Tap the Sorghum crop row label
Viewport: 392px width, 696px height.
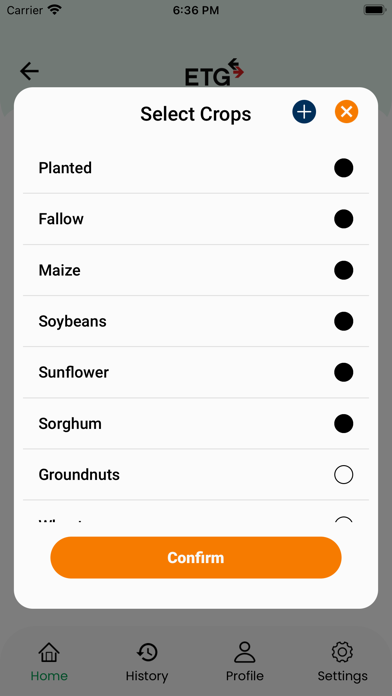[x=70, y=424]
